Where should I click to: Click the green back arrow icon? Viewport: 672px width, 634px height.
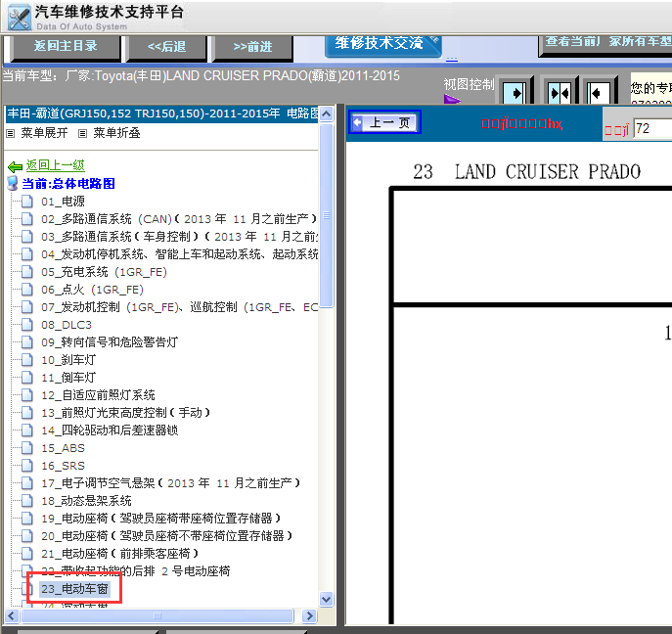click(15, 166)
